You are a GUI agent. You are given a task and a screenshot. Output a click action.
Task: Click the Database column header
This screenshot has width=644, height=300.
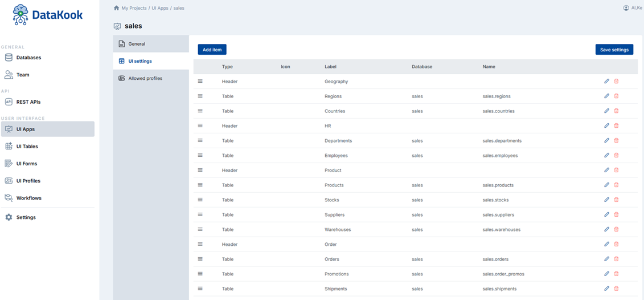[422, 66]
